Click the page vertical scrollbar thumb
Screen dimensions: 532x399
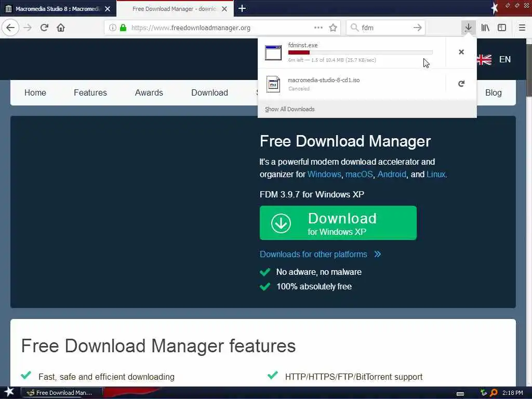(529, 70)
